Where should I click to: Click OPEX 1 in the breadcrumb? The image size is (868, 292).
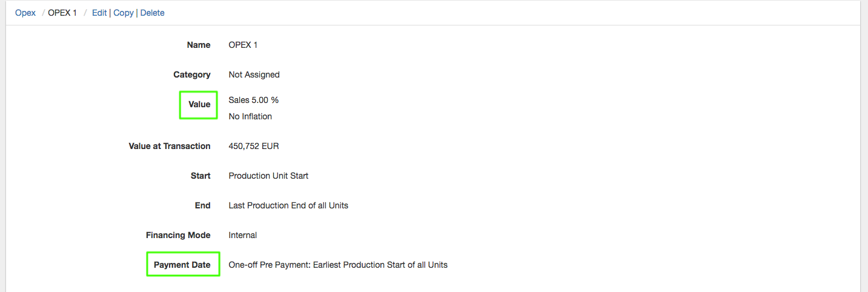click(62, 13)
